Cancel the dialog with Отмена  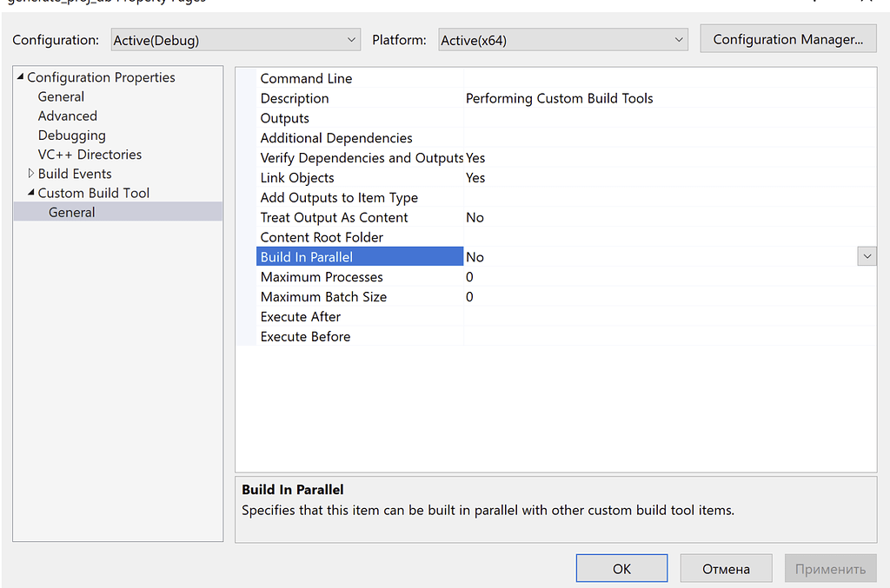(x=726, y=568)
